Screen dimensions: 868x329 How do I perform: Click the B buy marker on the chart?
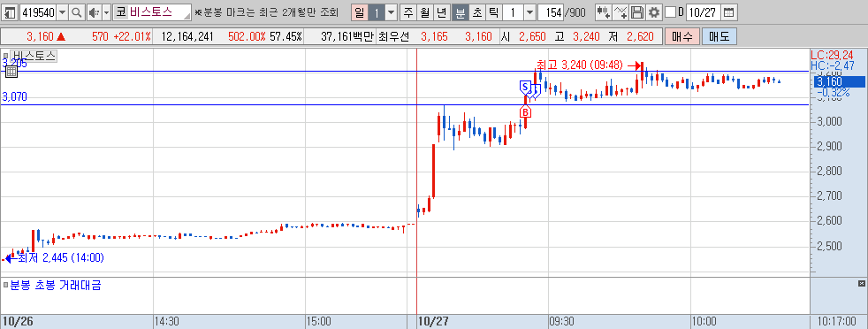[525, 112]
